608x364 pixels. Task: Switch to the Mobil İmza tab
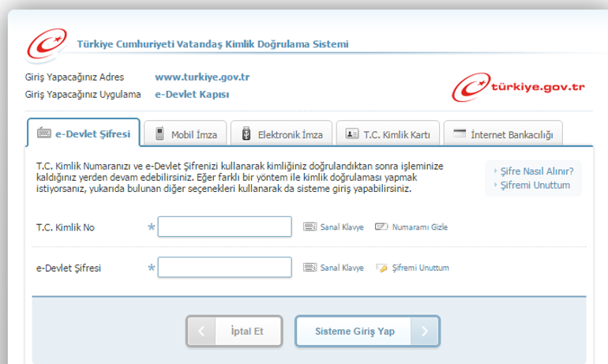click(190, 135)
